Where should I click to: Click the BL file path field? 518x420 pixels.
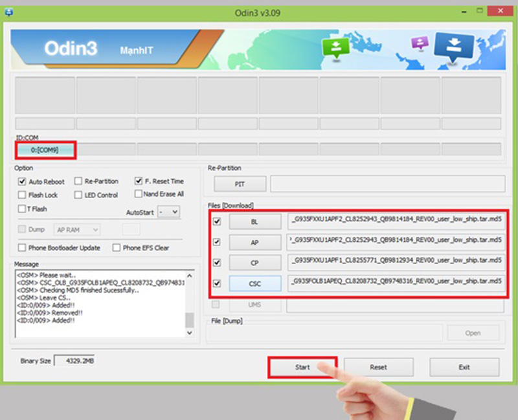[x=396, y=221]
